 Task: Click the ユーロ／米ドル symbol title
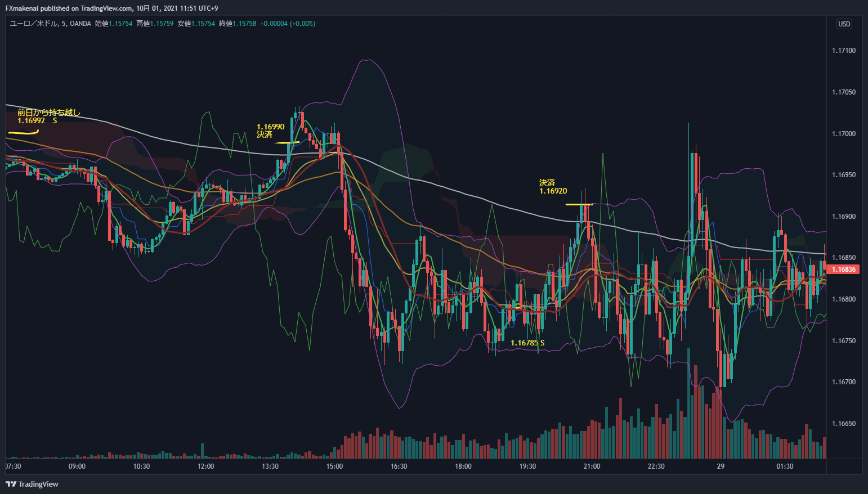click(34, 24)
